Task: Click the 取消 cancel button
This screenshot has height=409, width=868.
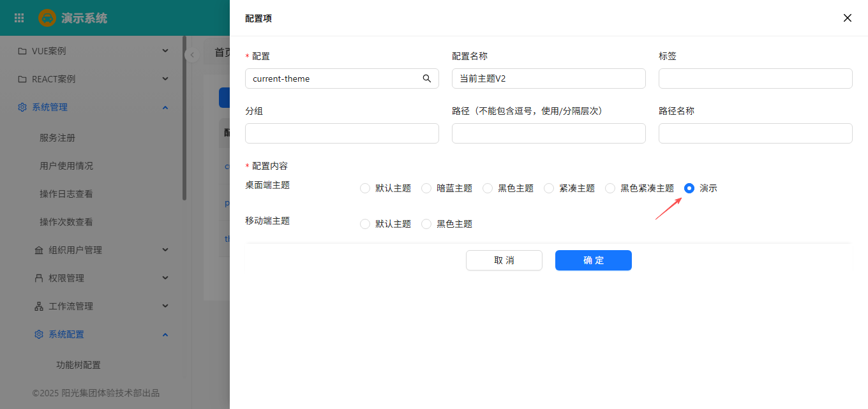Action: tap(504, 260)
